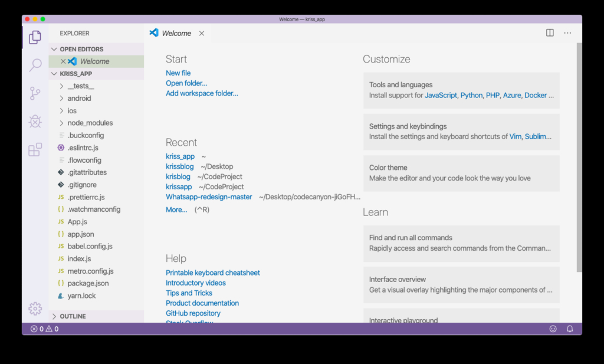604x364 pixels.
Task: Open the Extensions view icon
Action: 35,149
